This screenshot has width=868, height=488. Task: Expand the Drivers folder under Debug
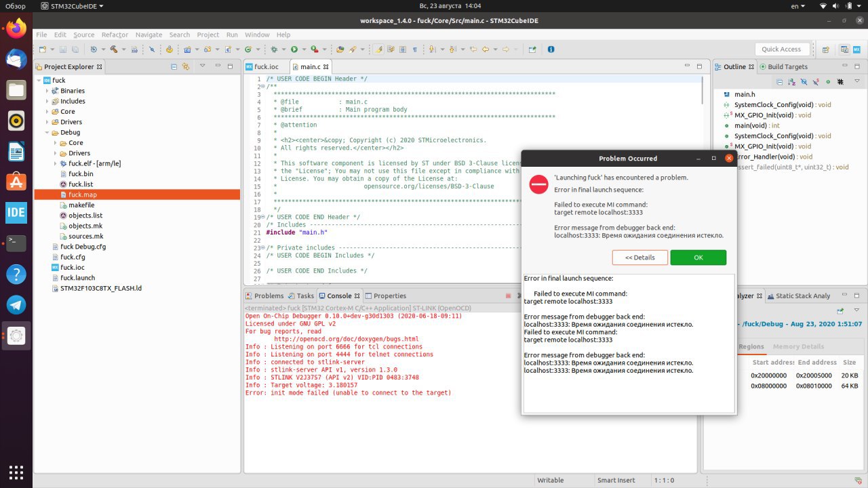point(56,153)
